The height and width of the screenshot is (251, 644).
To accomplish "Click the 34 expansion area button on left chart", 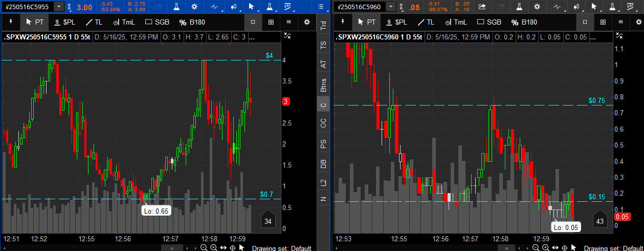I will [267, 221].
